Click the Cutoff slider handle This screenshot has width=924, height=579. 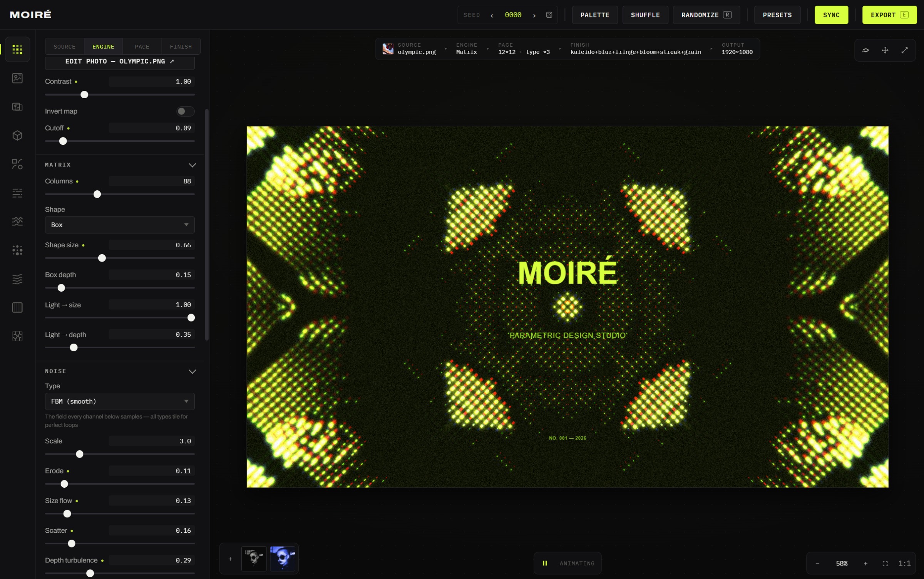[x=63, y=141]
